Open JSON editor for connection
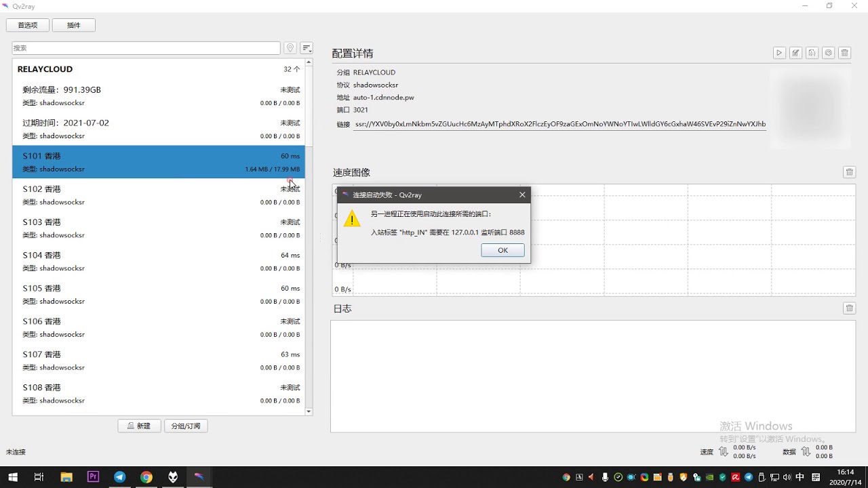The image size is (868, 488). click(812, 53)
